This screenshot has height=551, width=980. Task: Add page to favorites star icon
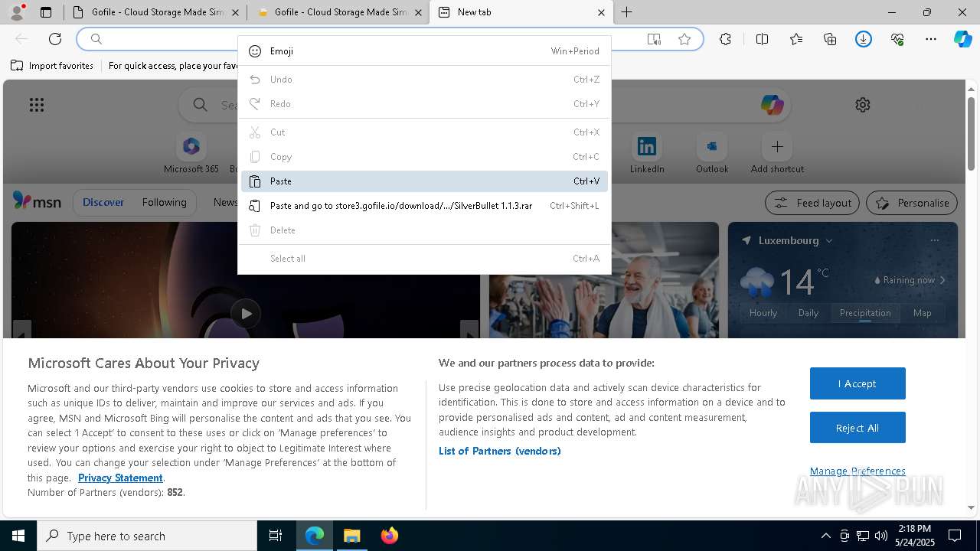[684, 39]
